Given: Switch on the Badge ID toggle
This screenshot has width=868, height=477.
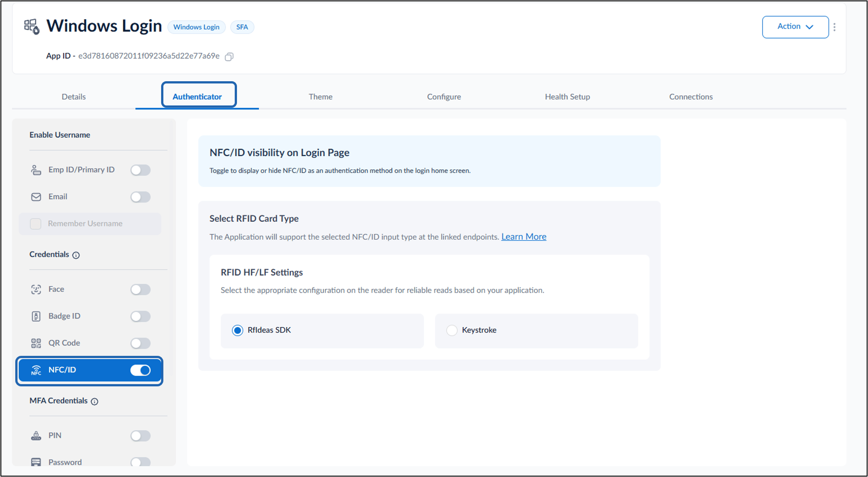Looking at the screenshot, I should pos(140,316).
